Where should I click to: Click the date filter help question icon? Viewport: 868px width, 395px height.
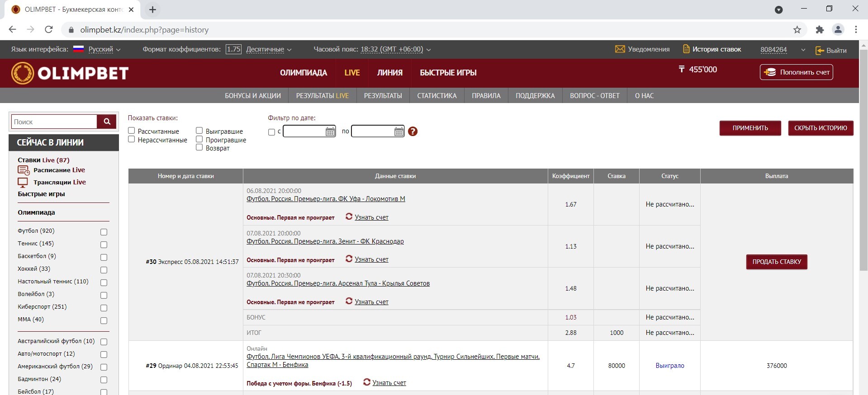pyautogui.click(x=413, y=132)
